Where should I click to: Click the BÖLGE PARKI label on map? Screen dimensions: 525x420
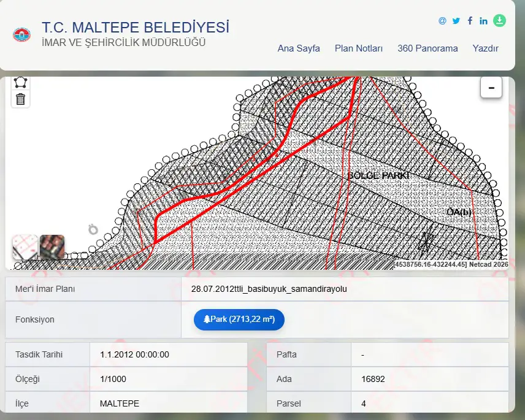(x=378, y=176)
